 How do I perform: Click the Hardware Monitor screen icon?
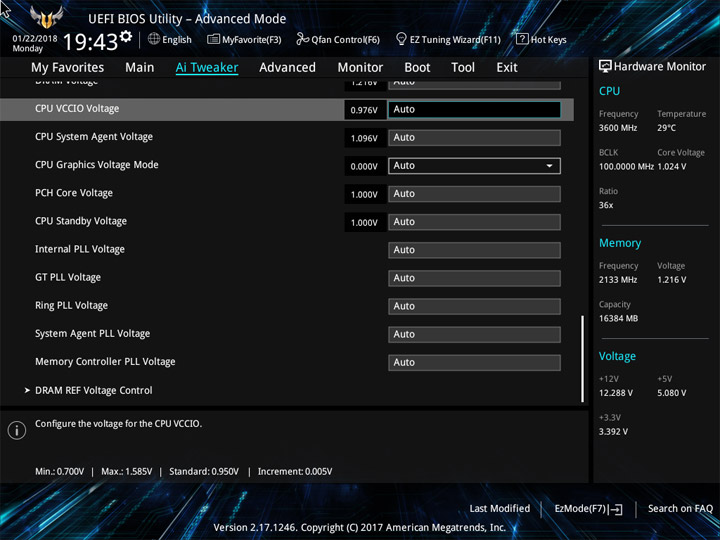(605, 66)
